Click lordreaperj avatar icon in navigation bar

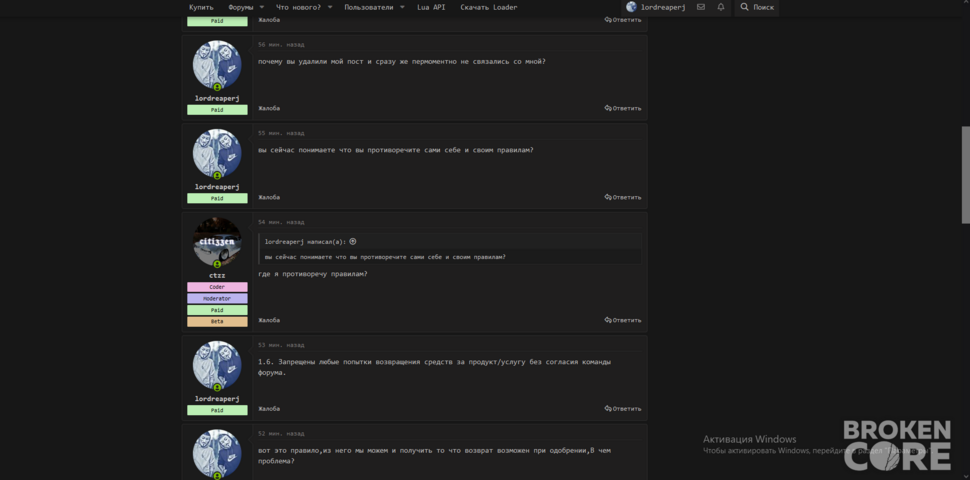631,7
